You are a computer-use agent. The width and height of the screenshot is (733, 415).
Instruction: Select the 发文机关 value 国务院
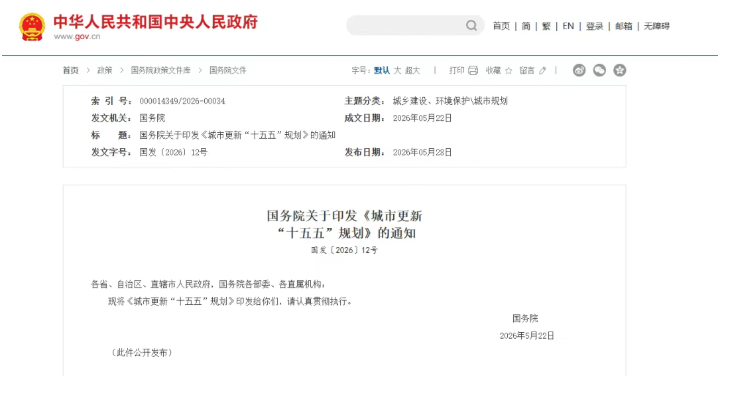[x=152, y=118]
